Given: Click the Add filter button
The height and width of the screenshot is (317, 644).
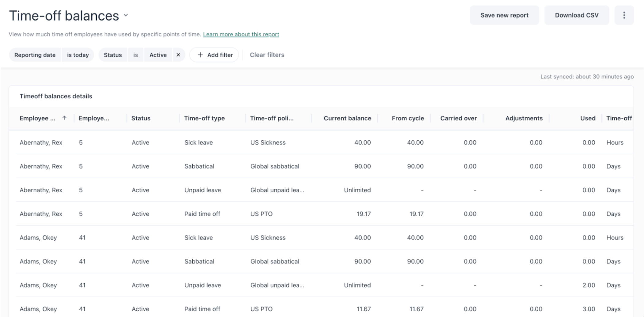Looking at the screenshot, I should pos(214,55).
